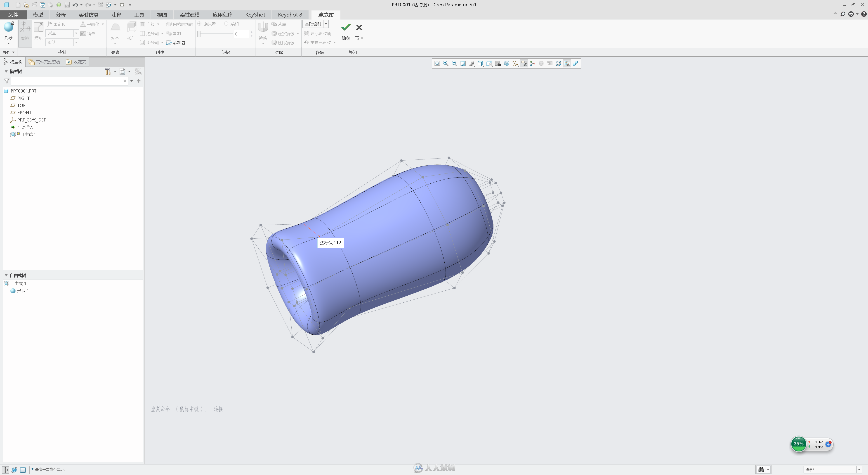
Task: Click the model tree filter funnel icon
Action: 7,81
